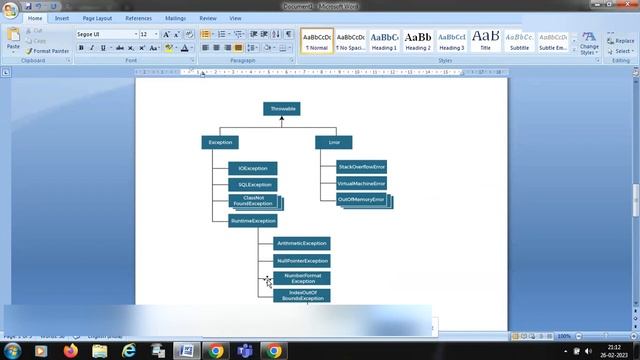Show or hide paragraph marks
Image resolution: width=640 pixels, height=360 pixels.
click(289, 34)
